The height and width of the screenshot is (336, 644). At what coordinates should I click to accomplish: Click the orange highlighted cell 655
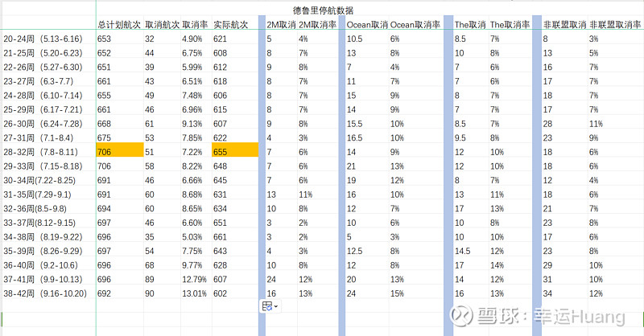tap(235, 150)
